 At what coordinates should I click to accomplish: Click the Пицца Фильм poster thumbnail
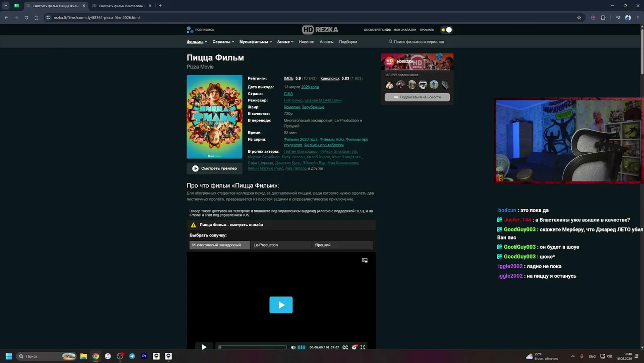[214, 117]
